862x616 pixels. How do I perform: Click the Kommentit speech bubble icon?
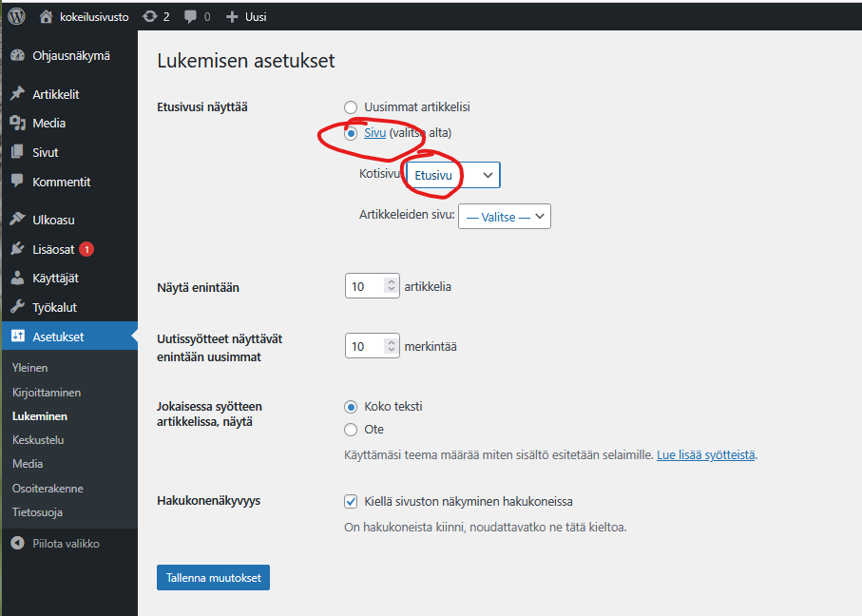coord(18,181)
